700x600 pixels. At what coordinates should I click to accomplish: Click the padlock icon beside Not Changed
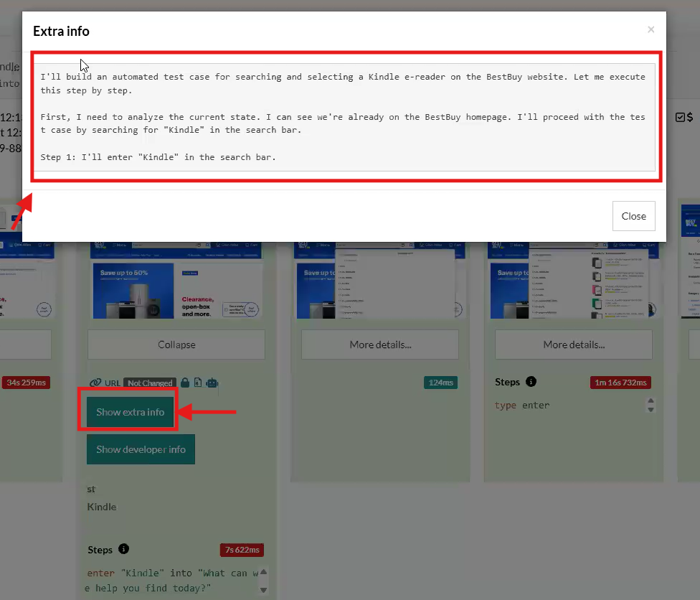coord(185,383)
